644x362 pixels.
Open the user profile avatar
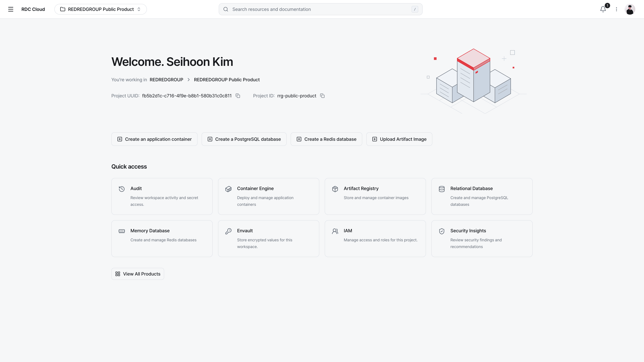630,9
